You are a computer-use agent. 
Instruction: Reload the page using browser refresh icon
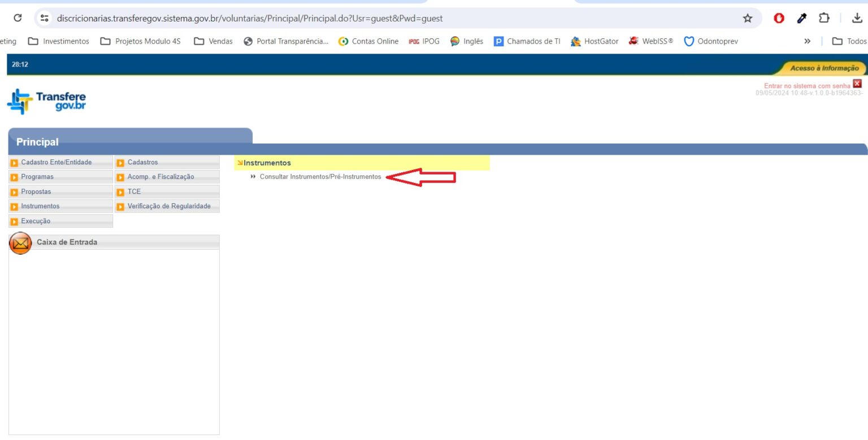point(18,18)
